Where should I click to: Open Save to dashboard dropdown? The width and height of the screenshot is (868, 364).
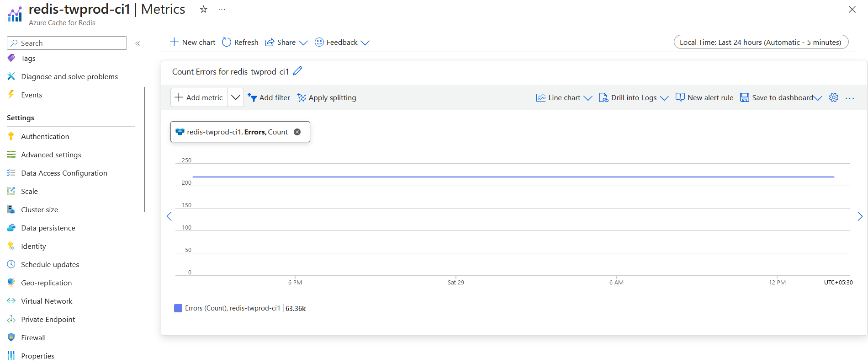781,97
